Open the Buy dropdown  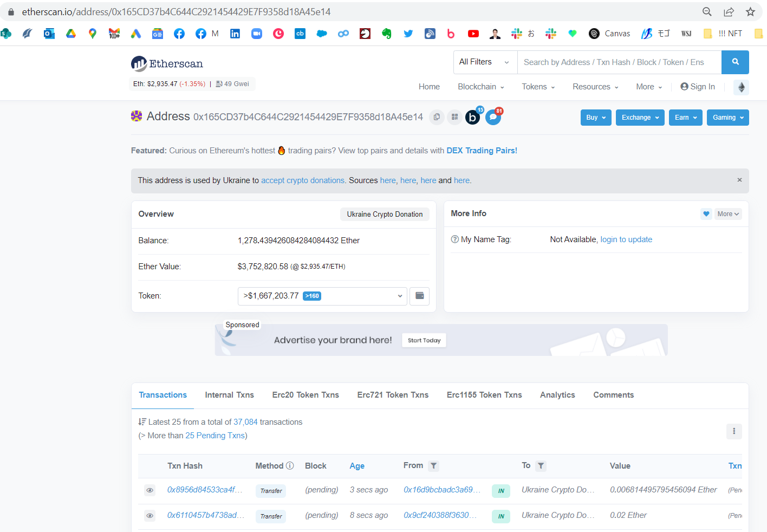pos(596,118)
